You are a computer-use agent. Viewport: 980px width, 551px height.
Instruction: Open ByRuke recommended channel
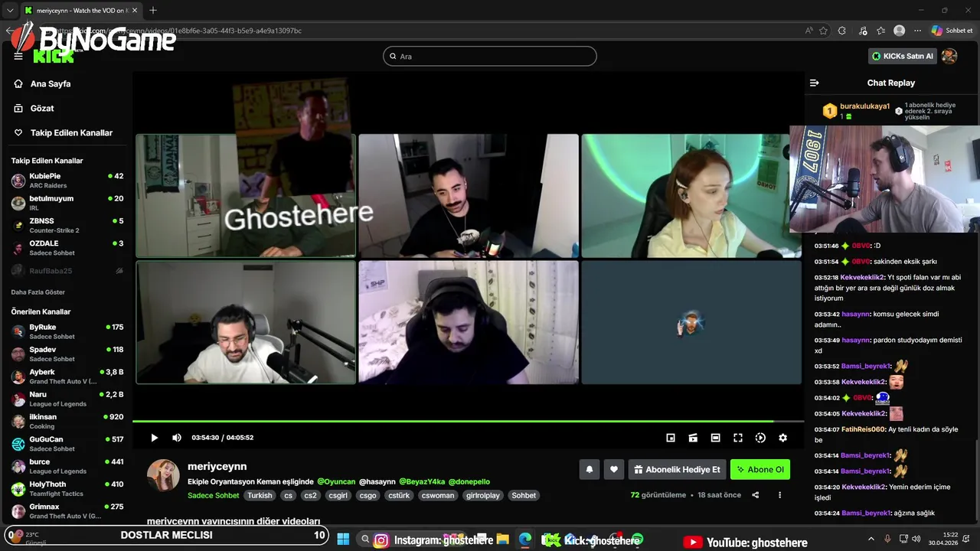(67, 331)
